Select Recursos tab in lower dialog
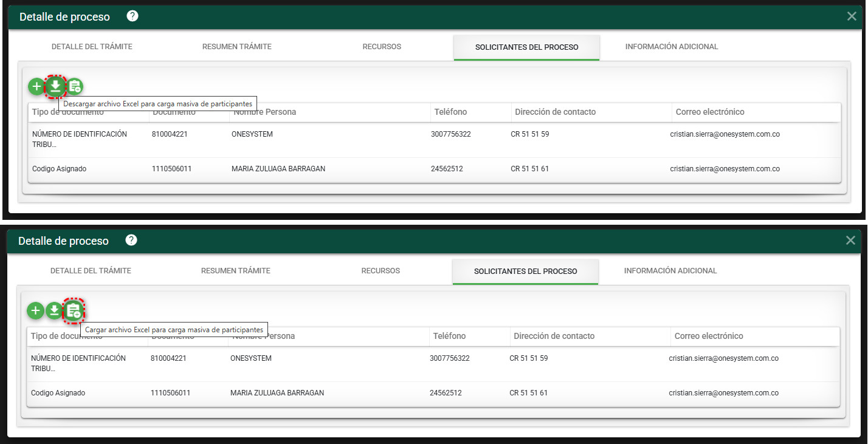The height and width of the screenshot is (444, 868). click(x=381, y=271)
